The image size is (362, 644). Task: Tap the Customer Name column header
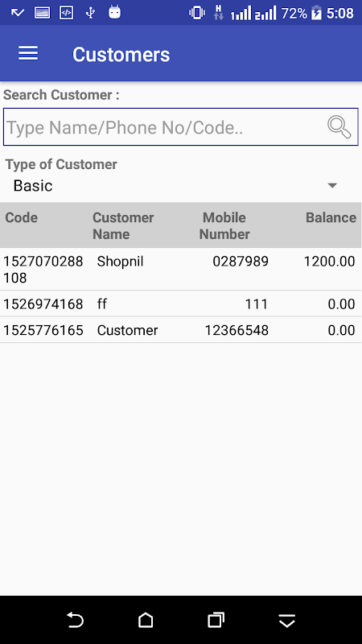click(x=123, y=225)
